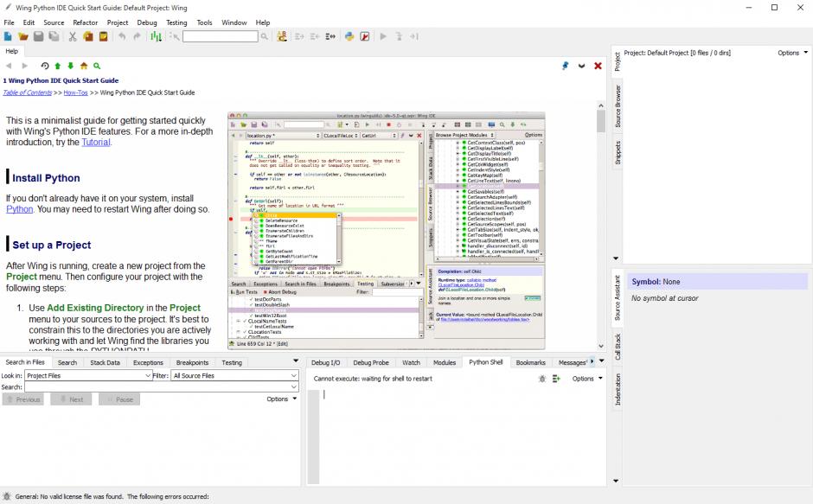
Task: Click the Outdent lines toolbar icon
Action: 314,36
